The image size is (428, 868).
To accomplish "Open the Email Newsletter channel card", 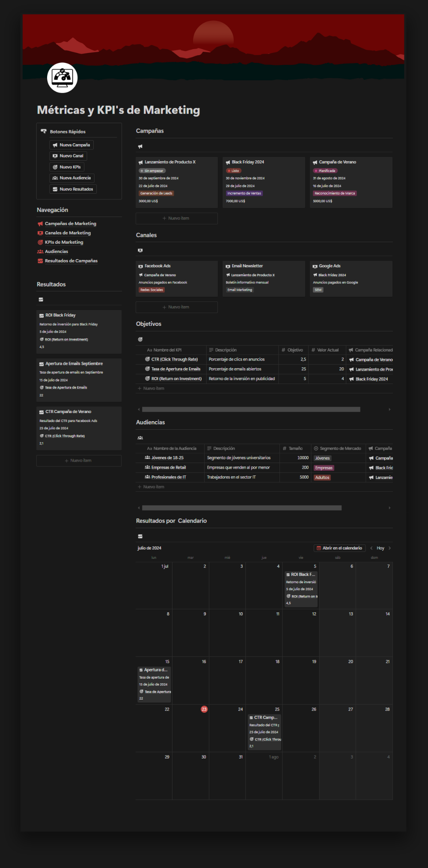I will click(x=264, y=279).
